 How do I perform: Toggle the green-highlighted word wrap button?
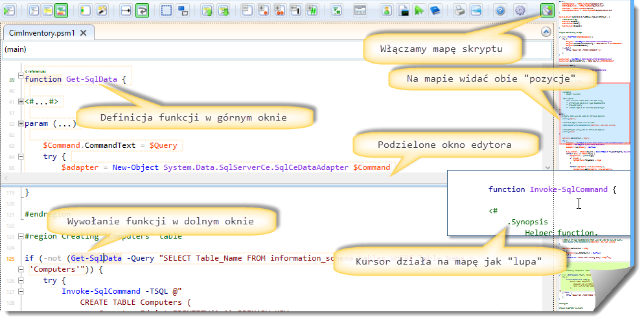point(142,10)
